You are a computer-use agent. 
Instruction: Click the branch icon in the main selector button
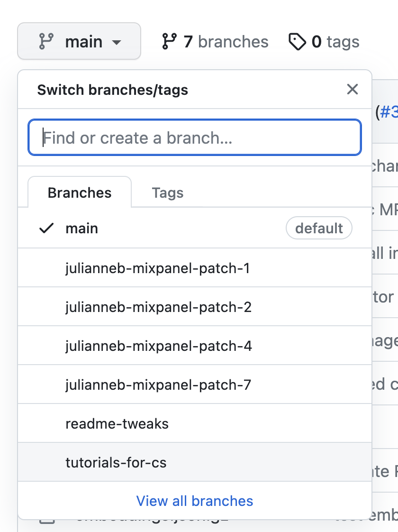(x=45, y=42)
